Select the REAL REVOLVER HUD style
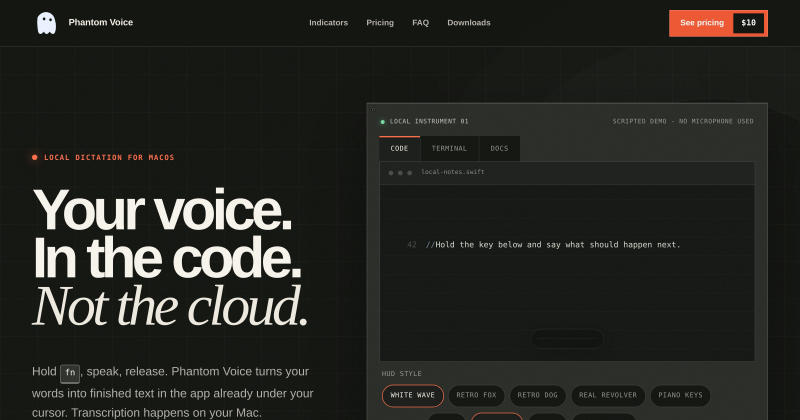This screenshot has height=420, width=800. (x=608, y=396)
